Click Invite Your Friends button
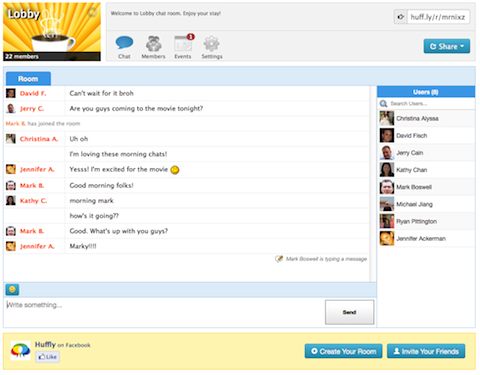This screenshot has width=480, height=375. 426,351
